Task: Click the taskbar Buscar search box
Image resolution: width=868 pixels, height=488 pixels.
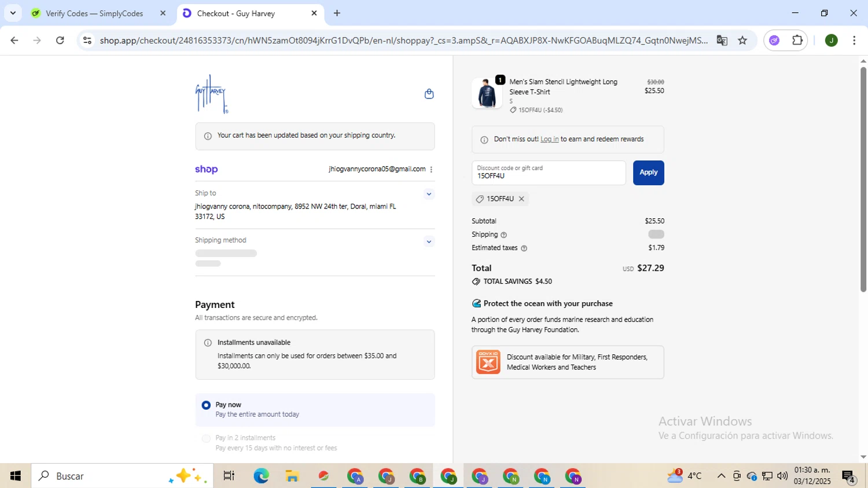Action: click(x=122, y=476)
